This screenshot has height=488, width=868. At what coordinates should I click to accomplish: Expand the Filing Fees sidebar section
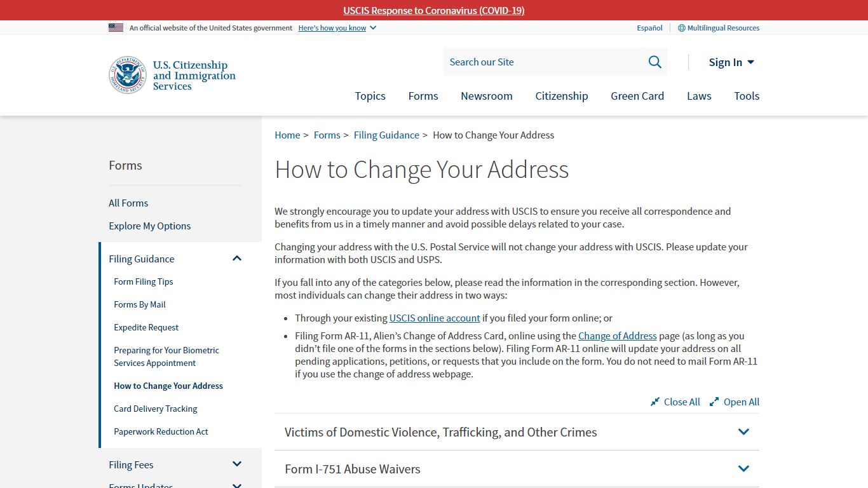(237, 464)
